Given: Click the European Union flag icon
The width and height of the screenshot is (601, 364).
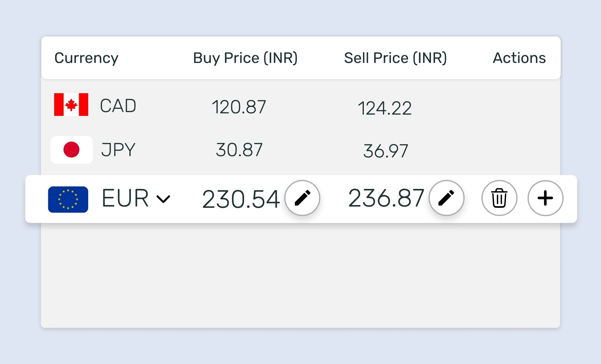Looking at the screenshot, I should tap(68, 199).
